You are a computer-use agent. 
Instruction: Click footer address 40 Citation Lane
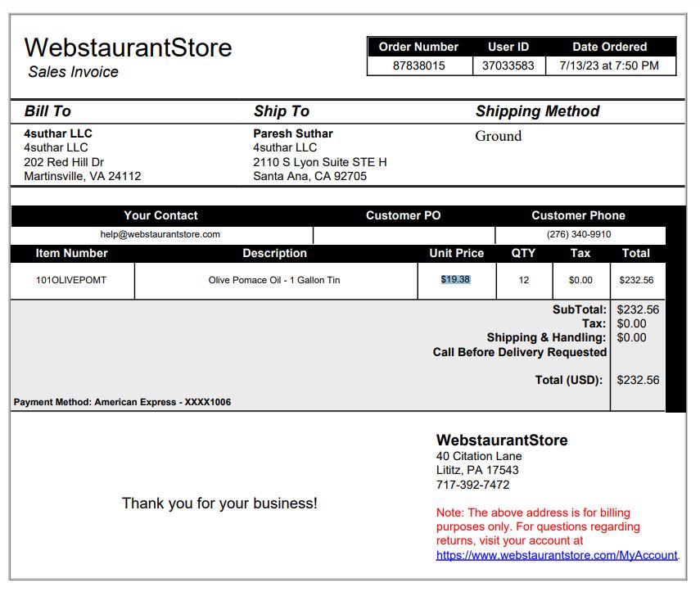coord(479,456)
